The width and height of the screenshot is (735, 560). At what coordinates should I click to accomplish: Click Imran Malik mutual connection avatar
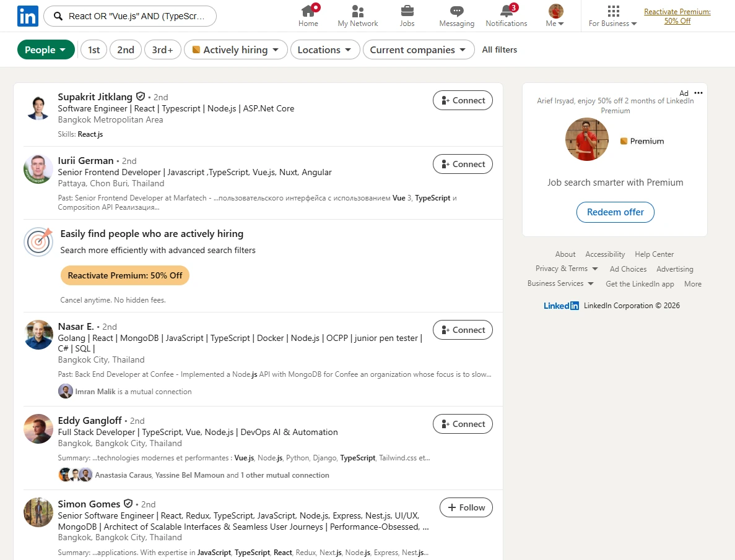66,391
